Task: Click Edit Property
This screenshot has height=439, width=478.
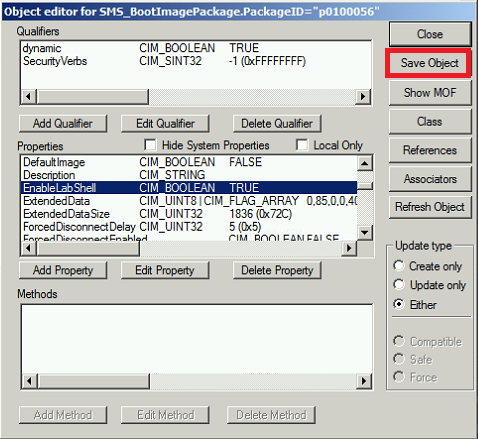Action: click(165, 270)
